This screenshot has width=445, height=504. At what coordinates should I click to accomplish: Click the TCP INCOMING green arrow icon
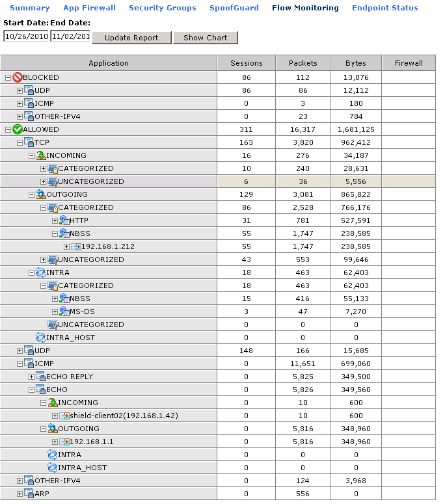(41, 155)
